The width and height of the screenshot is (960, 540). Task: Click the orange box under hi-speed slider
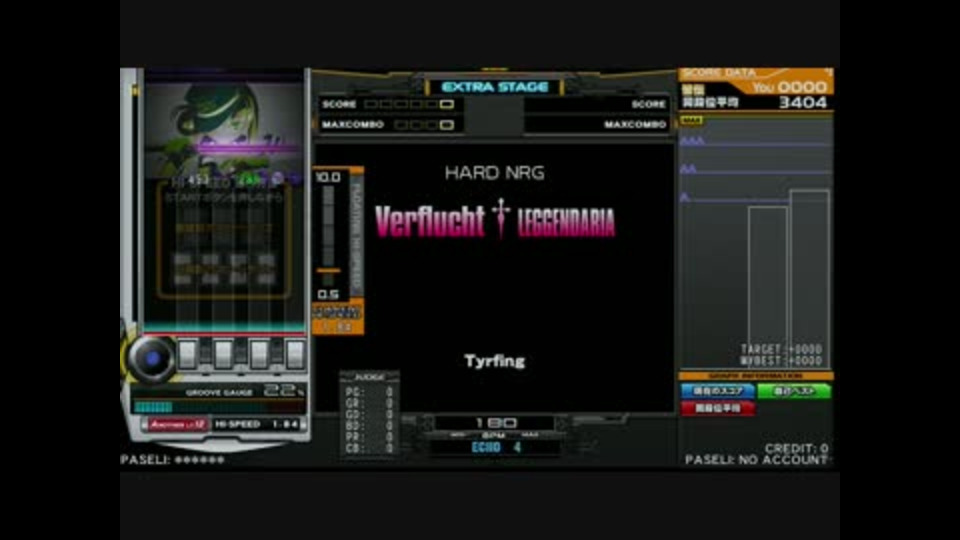(x=338, y=318)
